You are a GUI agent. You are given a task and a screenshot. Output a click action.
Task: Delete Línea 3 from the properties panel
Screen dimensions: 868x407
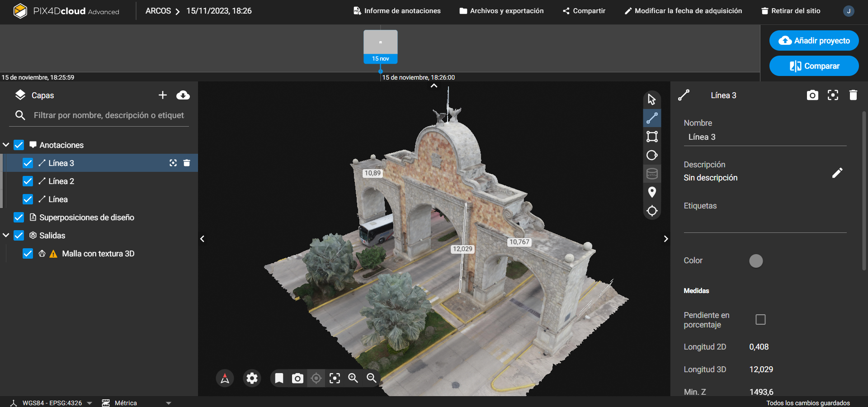[x=853, y=95]
